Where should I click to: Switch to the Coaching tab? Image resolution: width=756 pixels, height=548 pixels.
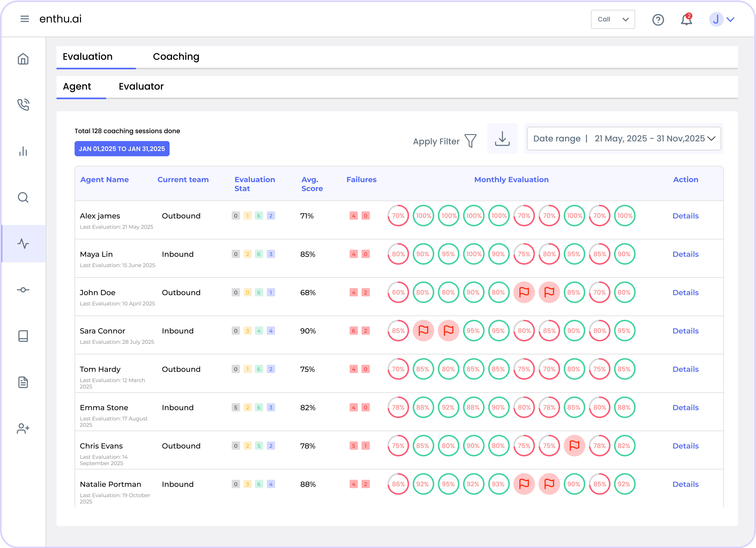point(176,57)
